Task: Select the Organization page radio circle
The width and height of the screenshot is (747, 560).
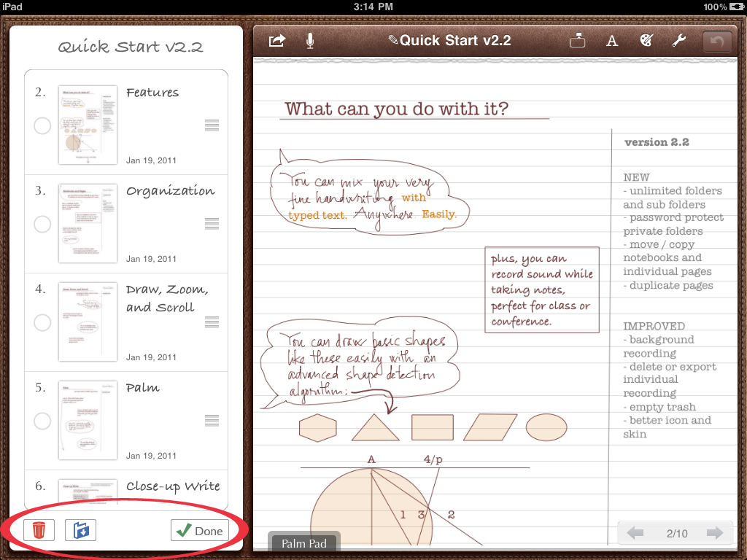Action: pyautogui.click(x=42, y=224)
